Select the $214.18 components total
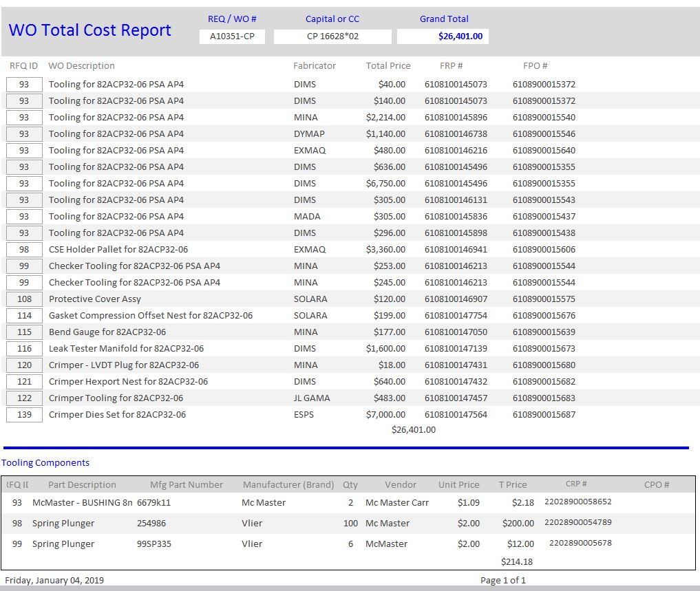 point(516,562)
